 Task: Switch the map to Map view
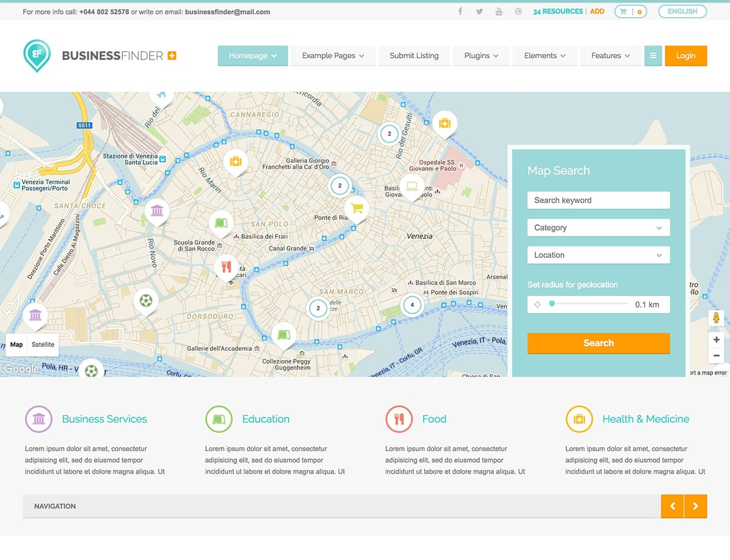coord(16,345)
